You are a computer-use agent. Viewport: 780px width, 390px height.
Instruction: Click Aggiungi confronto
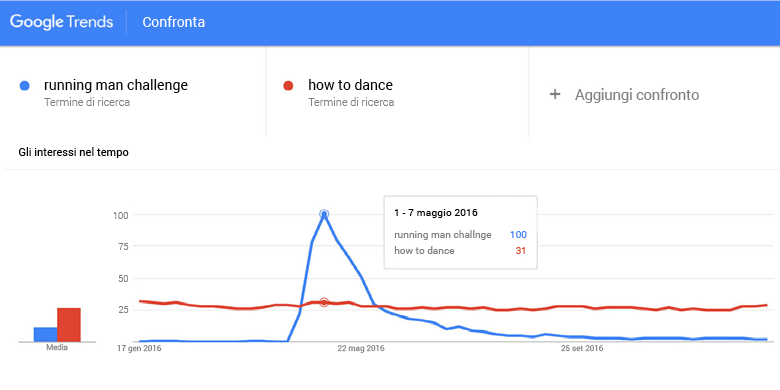637,95
